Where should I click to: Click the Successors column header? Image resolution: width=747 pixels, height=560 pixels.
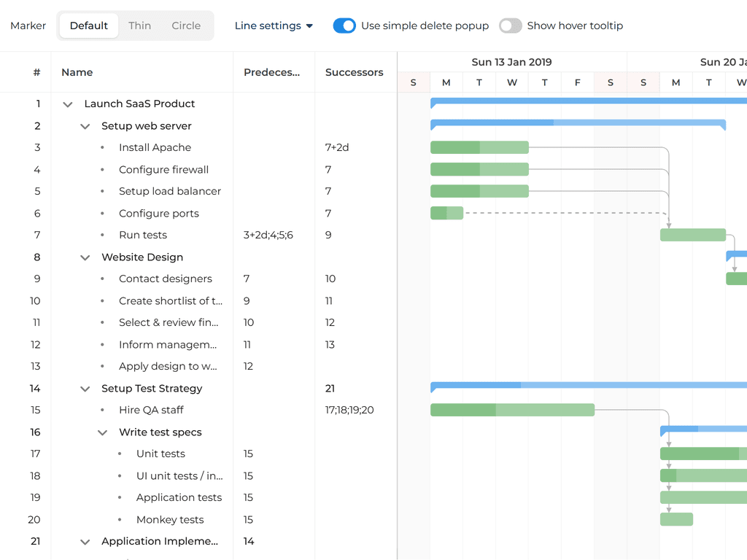[x=354, y=72]
